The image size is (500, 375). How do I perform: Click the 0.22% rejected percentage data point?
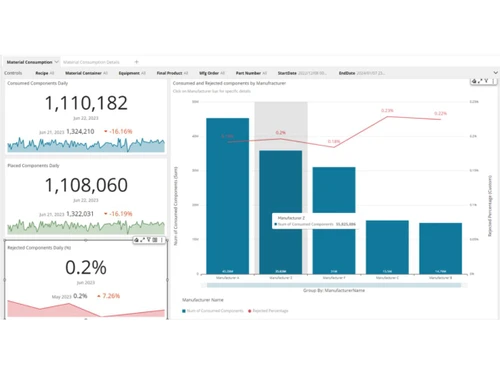click(441, 119)
